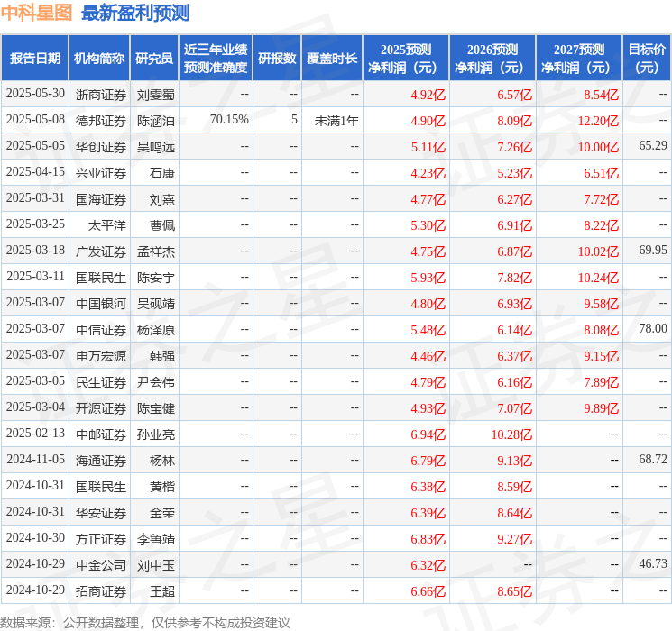Click the 民生证券 institution cell

101,382
